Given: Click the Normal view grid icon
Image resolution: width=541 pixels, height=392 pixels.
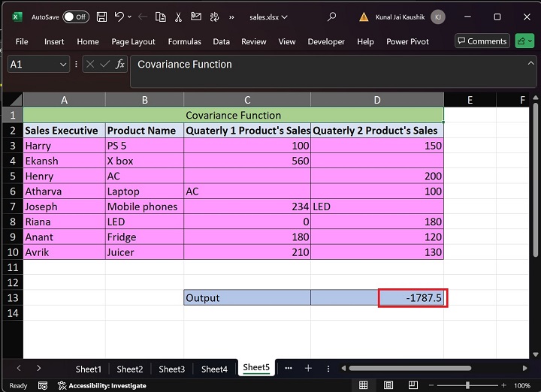Looking at the screenshot, I should [364, 385].
